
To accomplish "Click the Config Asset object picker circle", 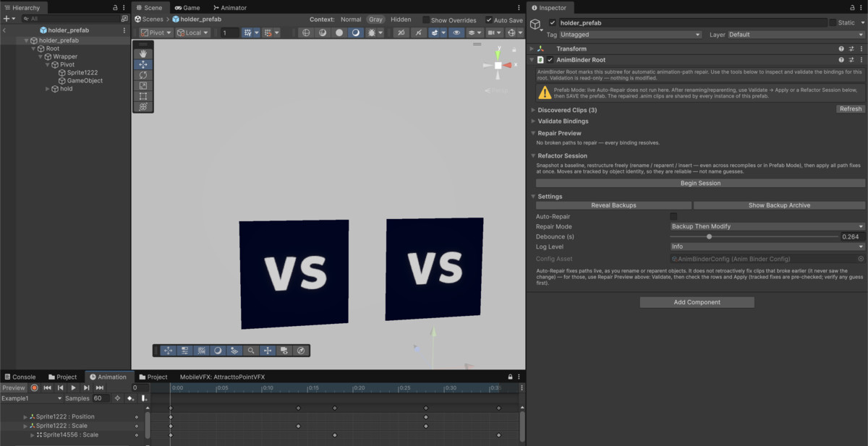I will click(861, 258).
